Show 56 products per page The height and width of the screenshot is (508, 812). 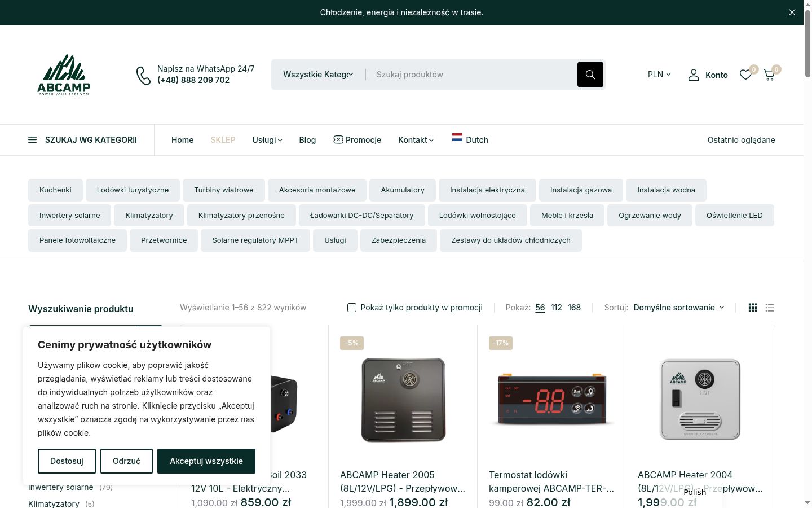point(540,308)
